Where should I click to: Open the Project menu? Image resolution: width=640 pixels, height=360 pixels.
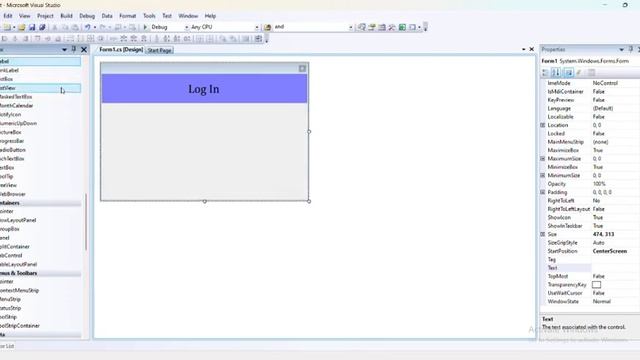(x=45, y=16)
